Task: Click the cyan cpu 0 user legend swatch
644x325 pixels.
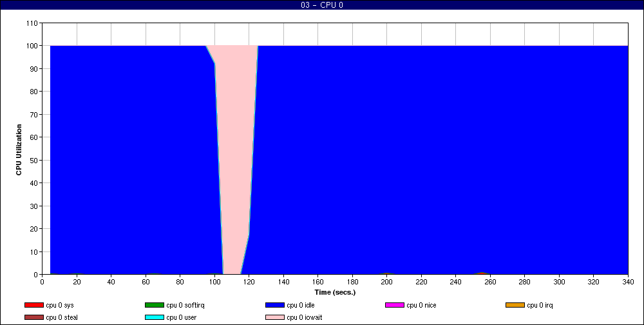Action: [154, 318]
